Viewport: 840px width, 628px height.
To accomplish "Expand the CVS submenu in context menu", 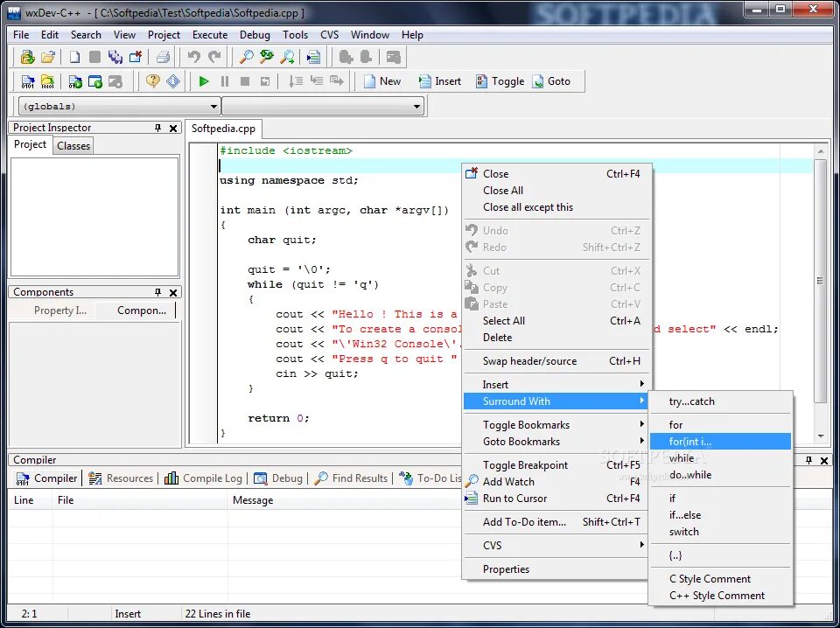I will pyautogui.click(x=556, y=545).
